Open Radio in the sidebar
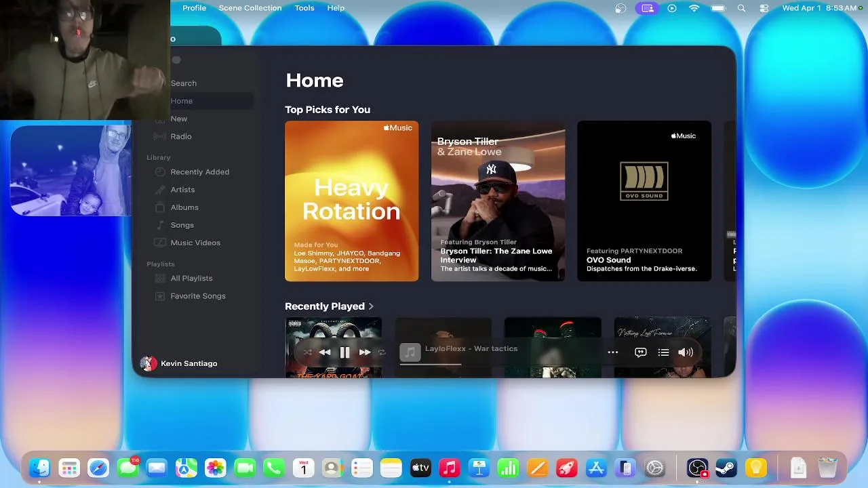This screenshot has height=488, width=868. click(181, 136)
